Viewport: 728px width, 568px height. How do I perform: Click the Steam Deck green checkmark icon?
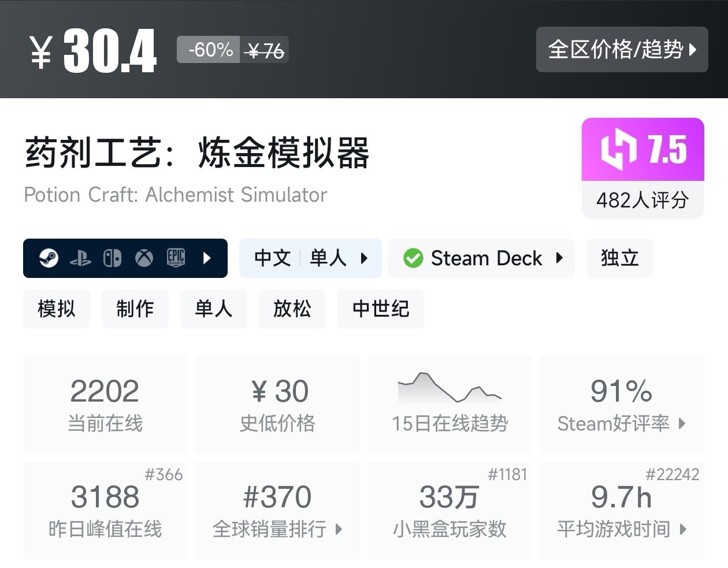413,258
